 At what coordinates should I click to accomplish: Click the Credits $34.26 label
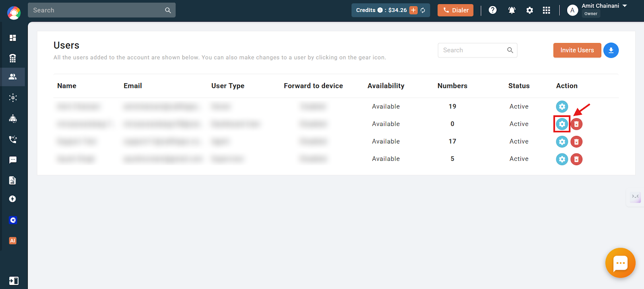pyautogui.click(x=381, y=10)
